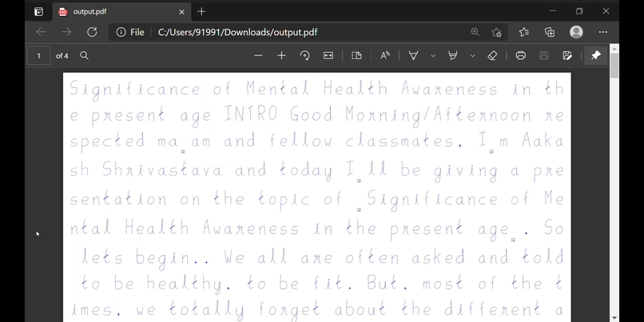This screenshot has width=644, height=322.
Task: Add this page to favorites
Action: click(496, 32)
